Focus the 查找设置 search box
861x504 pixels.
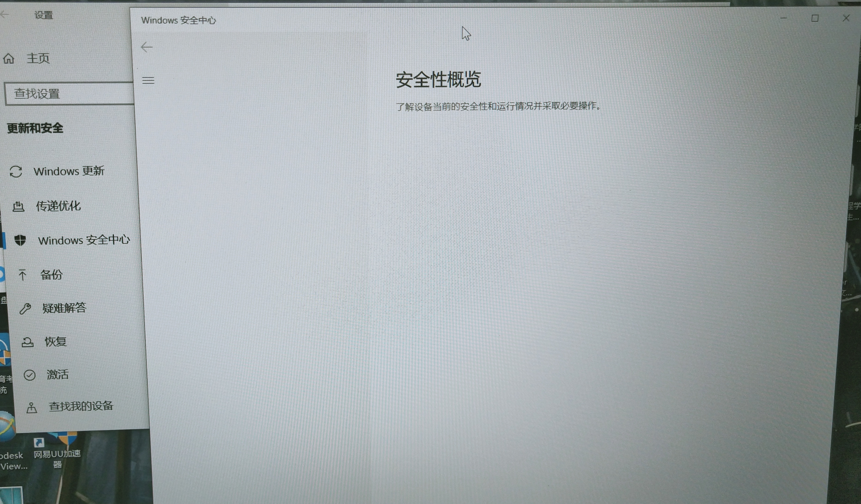[x=69, y=94]
